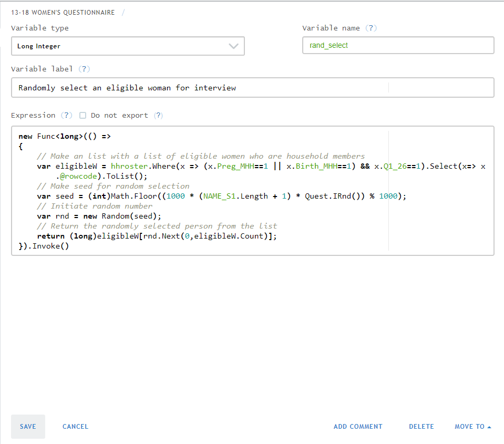Click the Long Integer text in type selector
Viewport: 504px width, 444px height.
(x=39, y=46)
